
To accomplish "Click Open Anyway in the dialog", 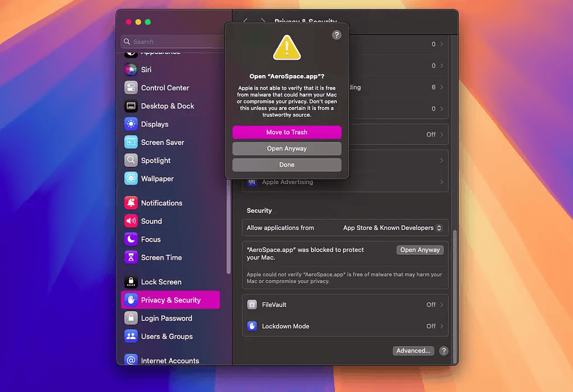I will coord(287,148).
